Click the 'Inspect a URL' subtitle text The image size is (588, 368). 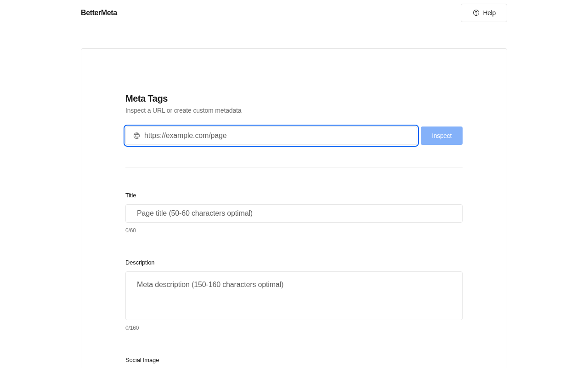pos(183,110)
